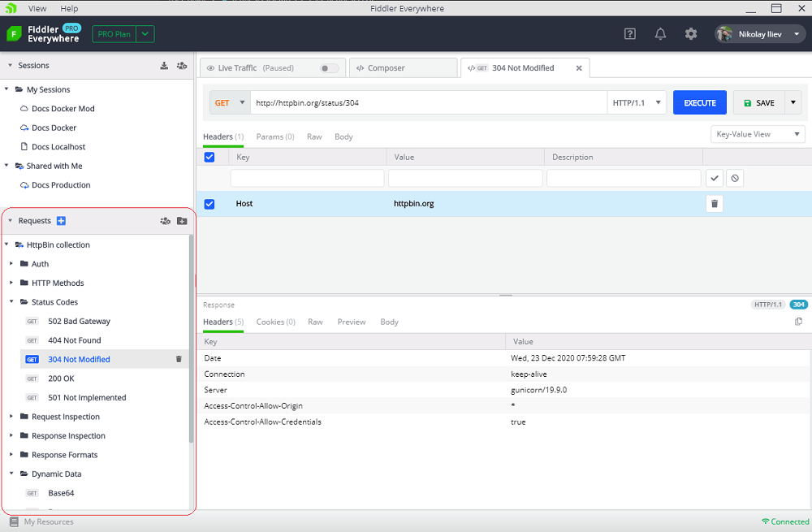
Task: Open Help using the question mark icon
Action: pos(629,33)
